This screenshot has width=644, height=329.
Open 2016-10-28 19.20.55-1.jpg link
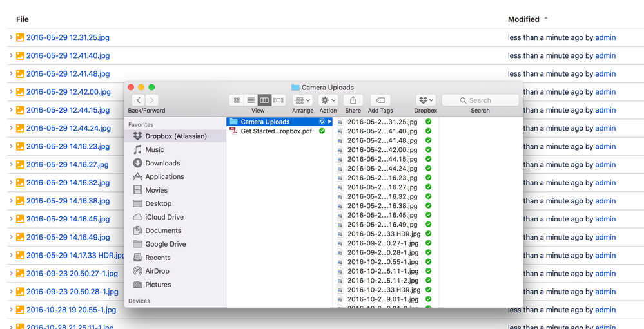(72, 310)
